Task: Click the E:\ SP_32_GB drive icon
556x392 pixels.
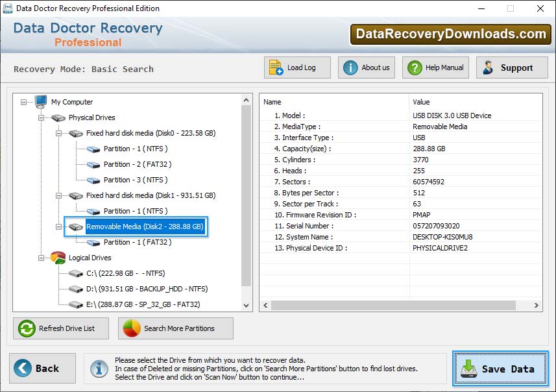Action: point(76,305)
